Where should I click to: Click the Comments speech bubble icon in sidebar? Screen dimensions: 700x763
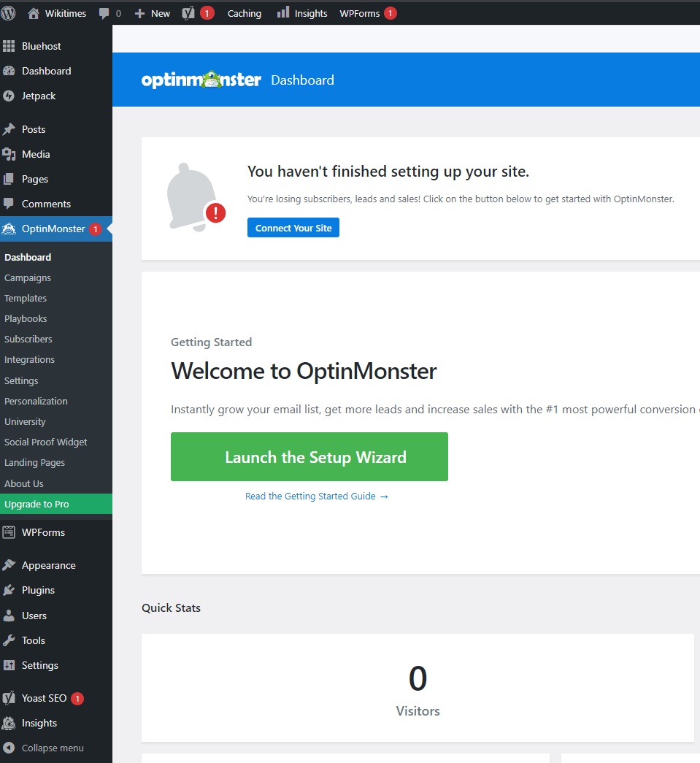point(9,204)
